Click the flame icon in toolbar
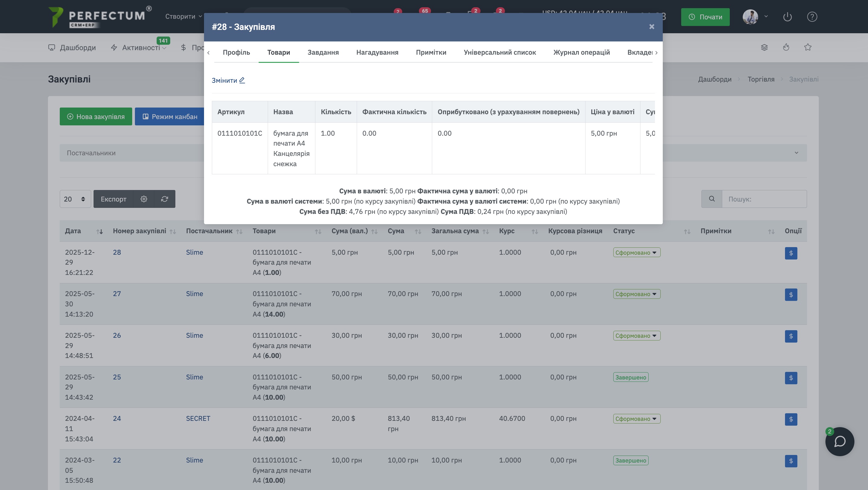868x490 pixels. 786,47
